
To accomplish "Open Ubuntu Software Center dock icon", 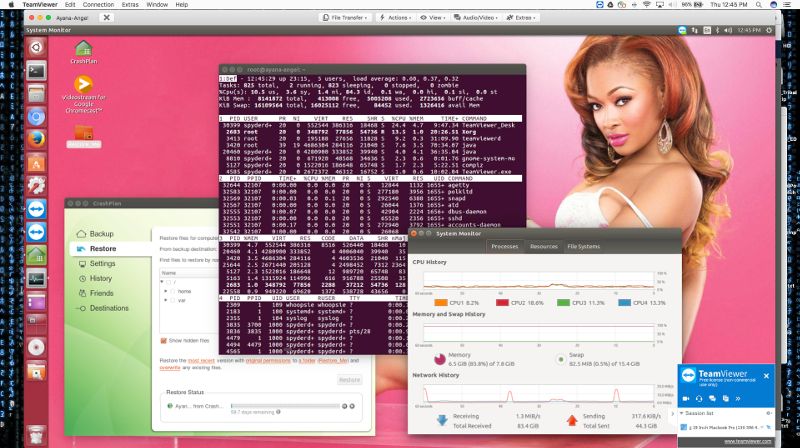I will [36, 163].
